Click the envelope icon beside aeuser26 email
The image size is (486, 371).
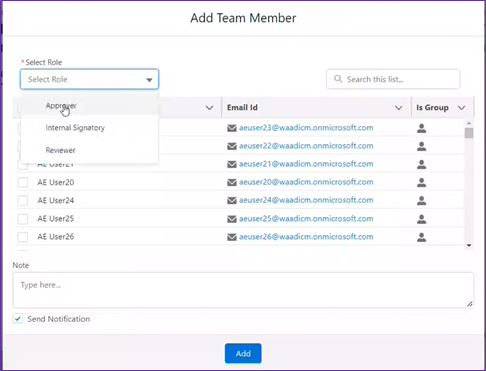(232, 237)
